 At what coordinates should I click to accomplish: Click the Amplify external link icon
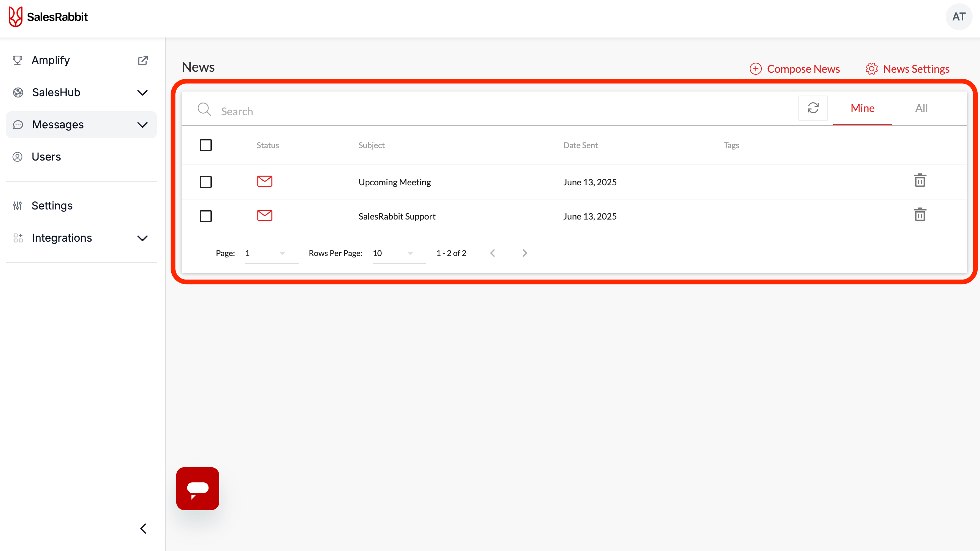pyautogui.click(x=143, y=61)
